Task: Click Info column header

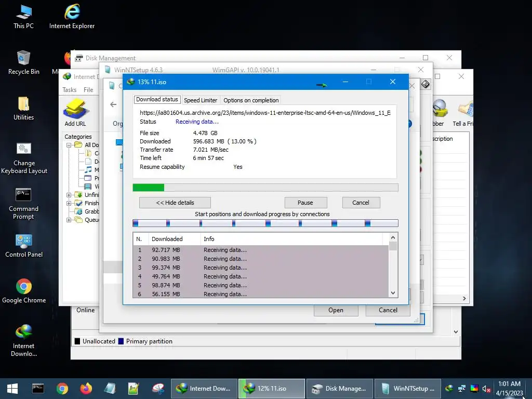Action: 292,239
